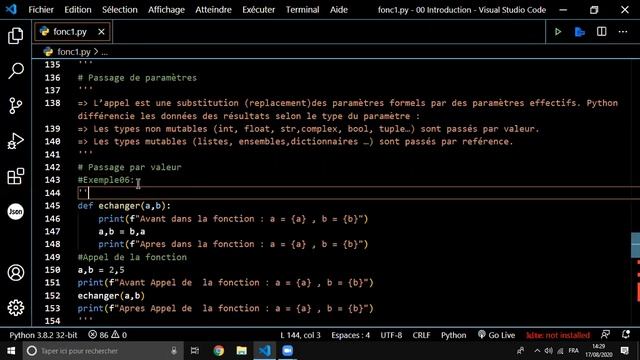Show hidden system tray icons
This screenshot has width=640, height=360.
tap(537, 351)
